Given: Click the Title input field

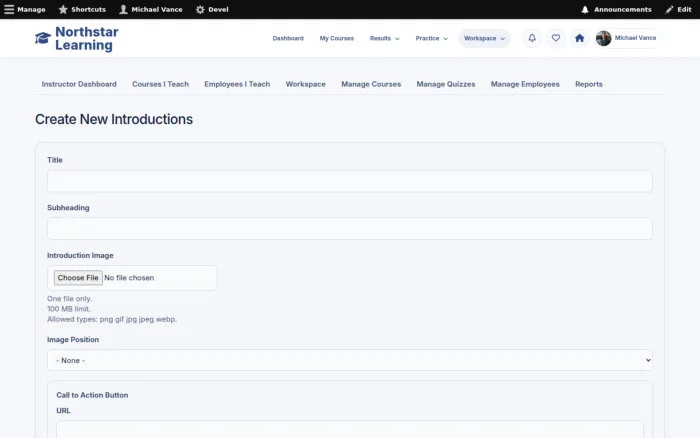Looking at the screenshot, I should click(350, 181).
